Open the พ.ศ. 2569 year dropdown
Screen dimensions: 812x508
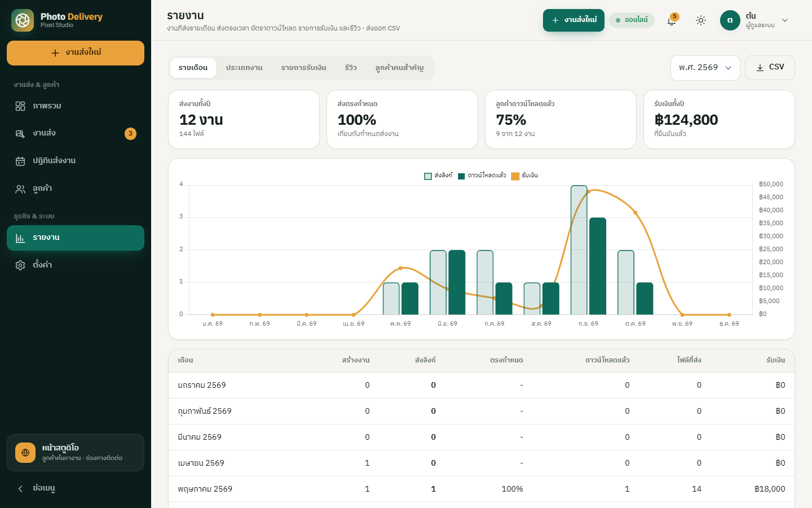point(705,68)
